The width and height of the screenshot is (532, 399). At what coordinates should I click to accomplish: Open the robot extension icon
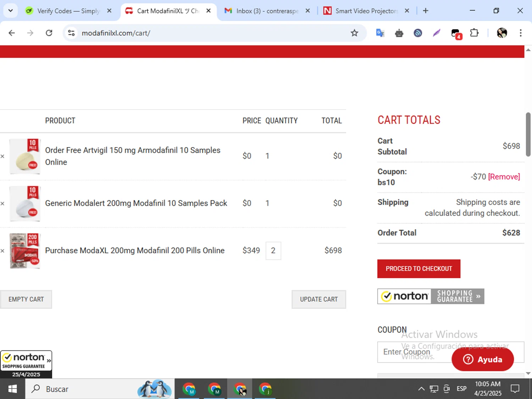pyautogui.click(x=399, y=33)
